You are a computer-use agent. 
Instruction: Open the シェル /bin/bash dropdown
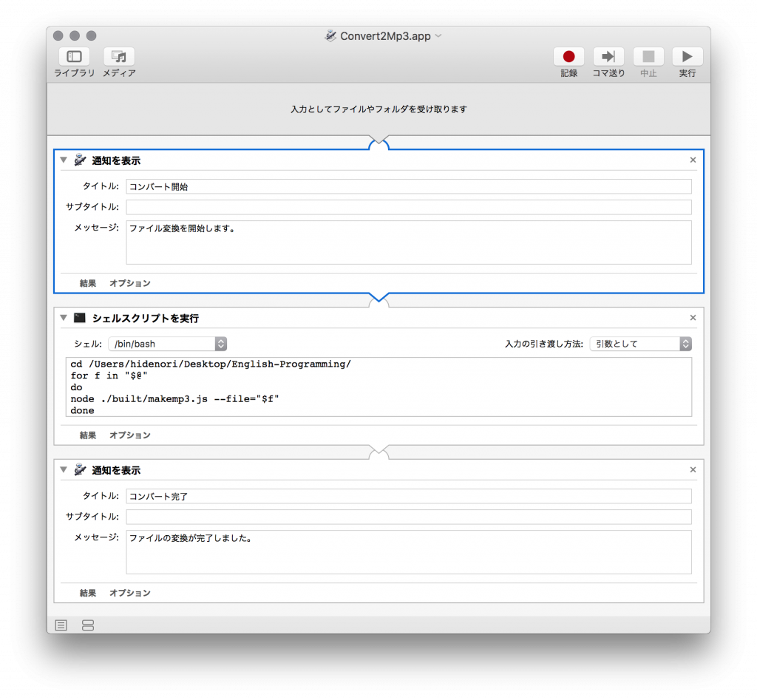coord(168,344)
